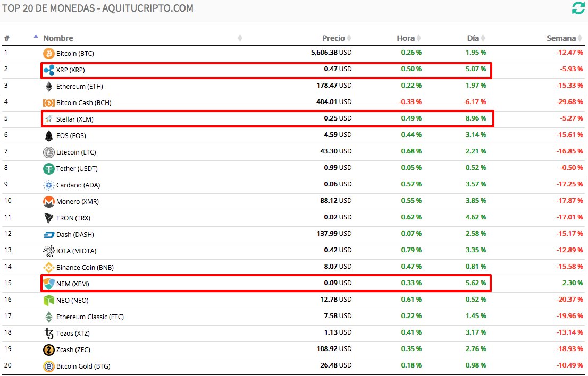The width and height of the screenshot is (588, 376).
Task: Click the Zcash (ZEC) logo
Action: click(49, 350)
